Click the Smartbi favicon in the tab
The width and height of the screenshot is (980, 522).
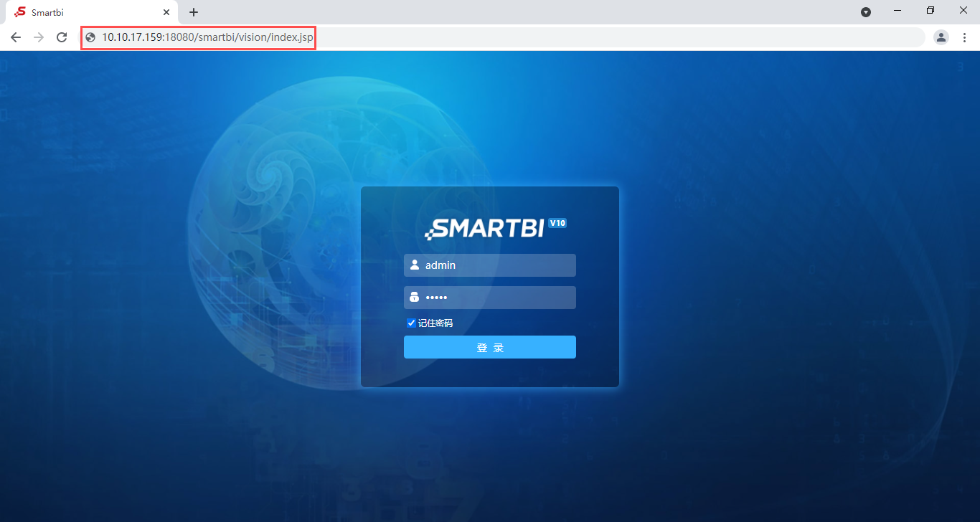tap(20, 12)
